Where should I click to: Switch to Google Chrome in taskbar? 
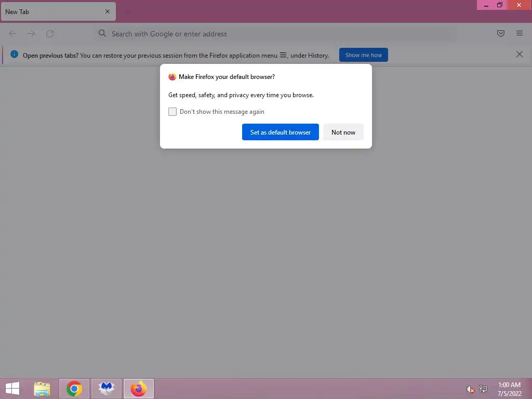pyautogui.click(x=74, y=389)
